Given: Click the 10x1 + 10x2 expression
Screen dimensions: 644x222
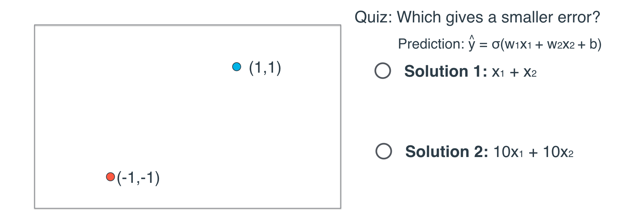Looking at the screenshot, I should [x=533, y=152].
